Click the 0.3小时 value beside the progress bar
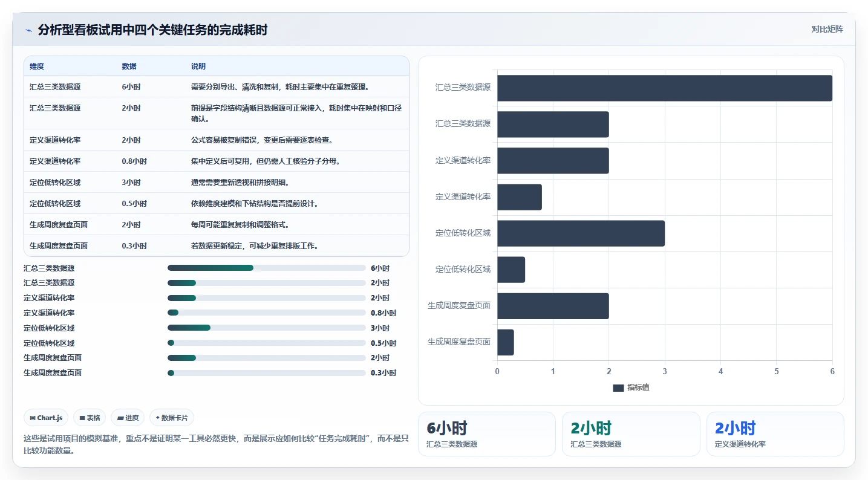Viewport: 868px width, 480px height. 383,373
